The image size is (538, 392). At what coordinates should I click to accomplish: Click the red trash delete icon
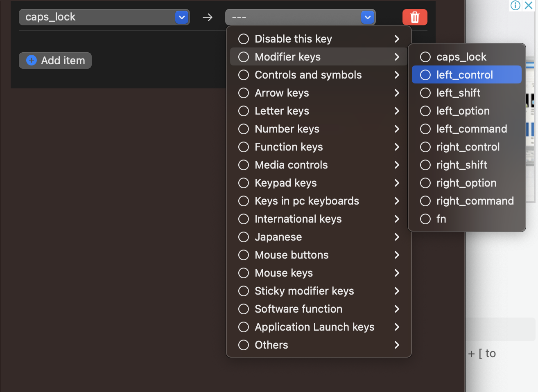[x=415, y=17]
